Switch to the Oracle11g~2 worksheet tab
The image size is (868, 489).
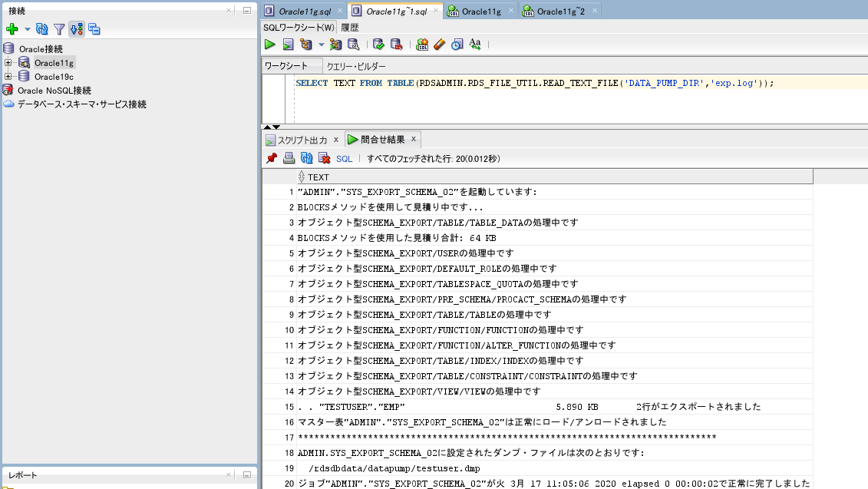click(x=560, y=11)
